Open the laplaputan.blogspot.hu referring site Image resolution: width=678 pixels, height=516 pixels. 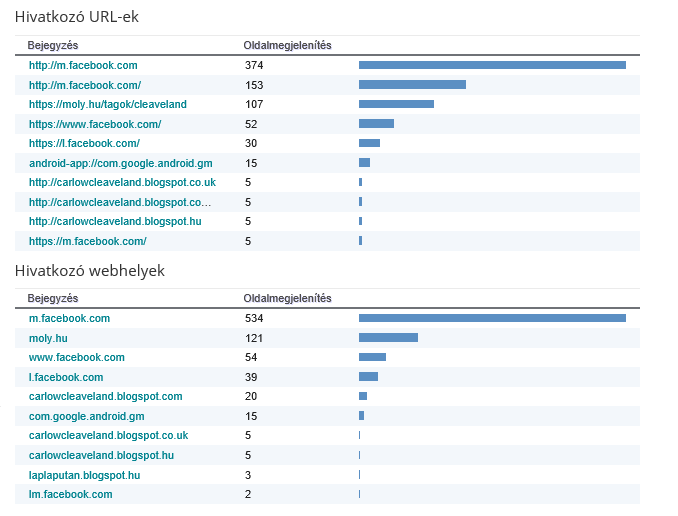(x=84, y=475)
